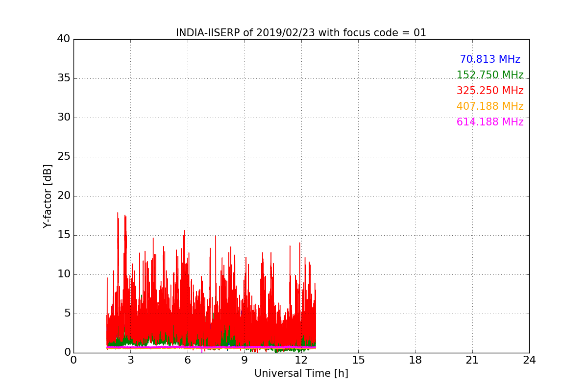
Task: Click the Universal Time [h] axis label
Action: point(301,373)
